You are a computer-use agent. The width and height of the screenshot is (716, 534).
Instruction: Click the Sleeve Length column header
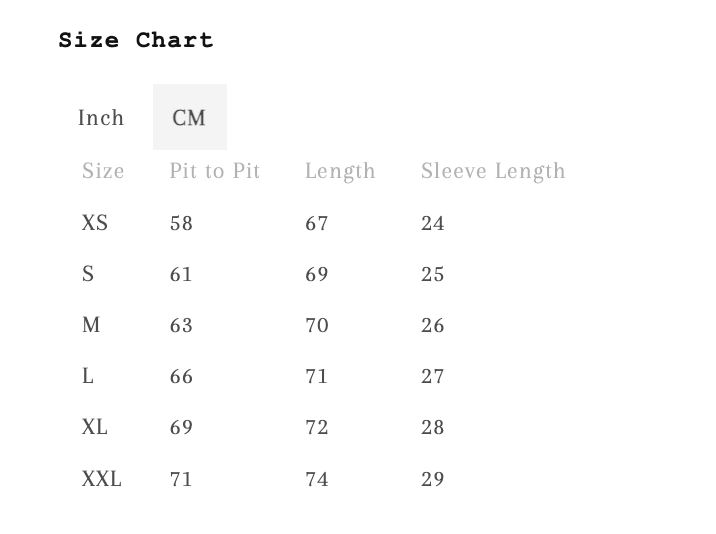tap(493, 171)
